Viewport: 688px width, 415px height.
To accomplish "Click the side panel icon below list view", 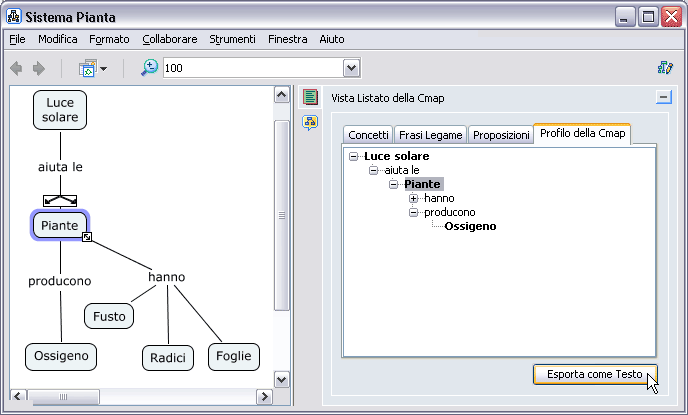I will 311,122.
